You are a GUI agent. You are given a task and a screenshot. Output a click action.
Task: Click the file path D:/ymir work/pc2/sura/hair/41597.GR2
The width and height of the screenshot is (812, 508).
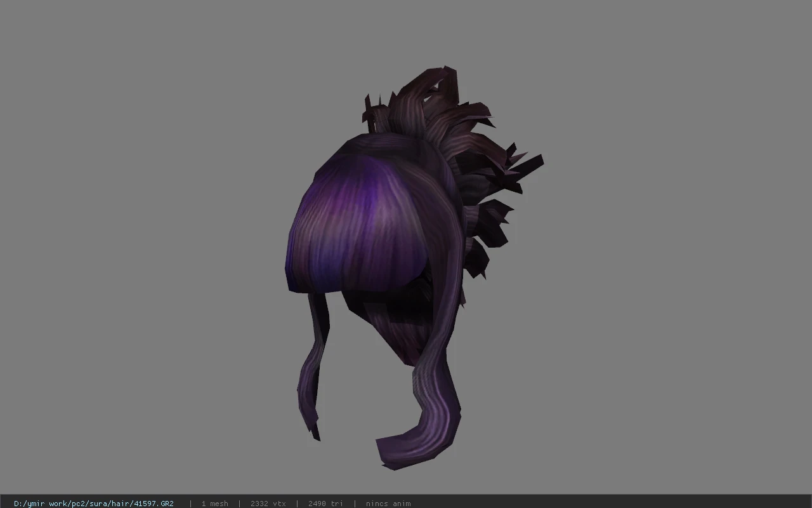[94, 504]
